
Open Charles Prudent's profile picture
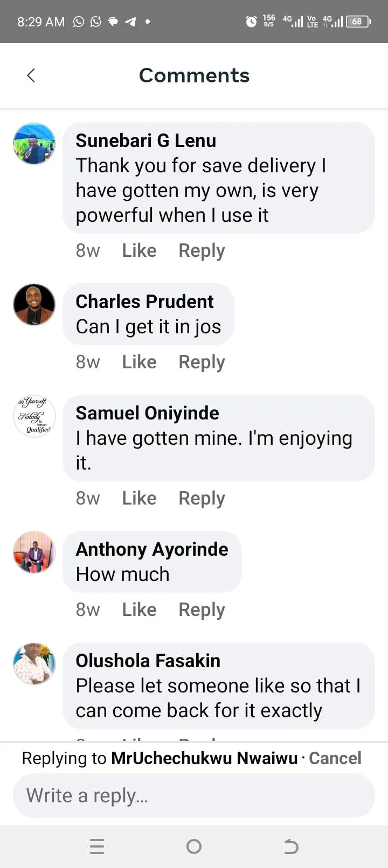coord(34,305)
